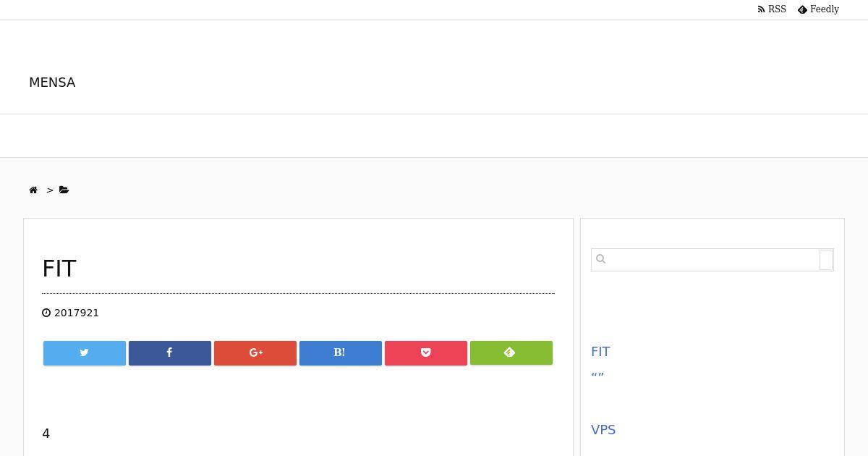The height and width of the screenshot is (456, 868).
Task: Click the 2017921 post date
Action: coord(77,313)
